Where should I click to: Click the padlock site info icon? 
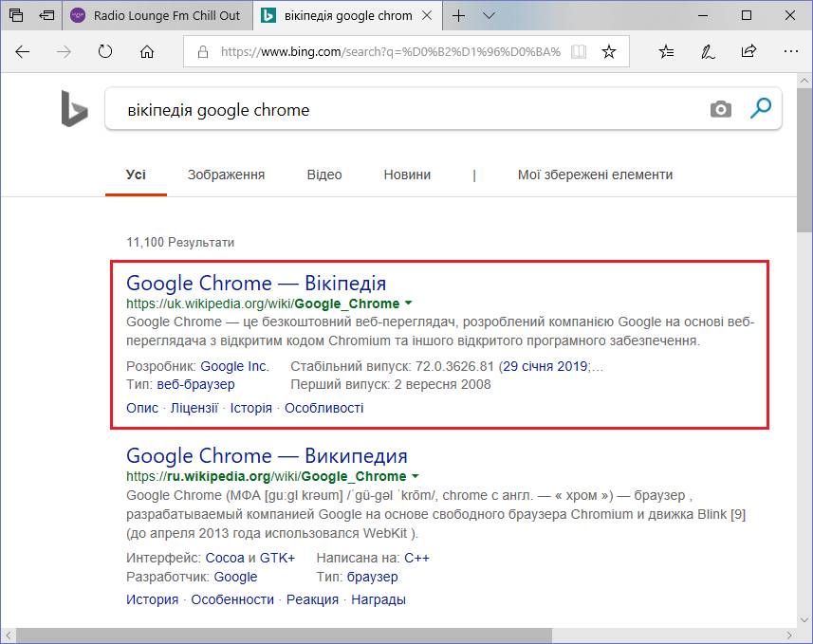click(203, 51)
